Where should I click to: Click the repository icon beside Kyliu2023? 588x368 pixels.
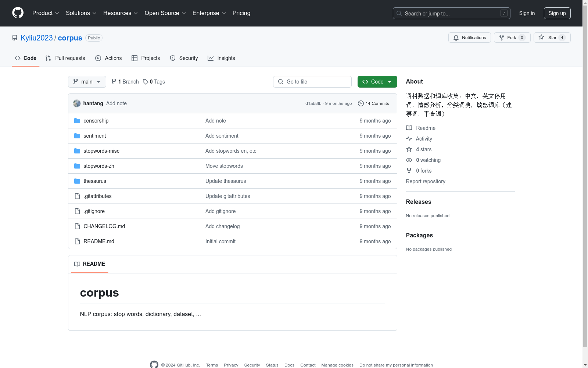pos(15,38)
